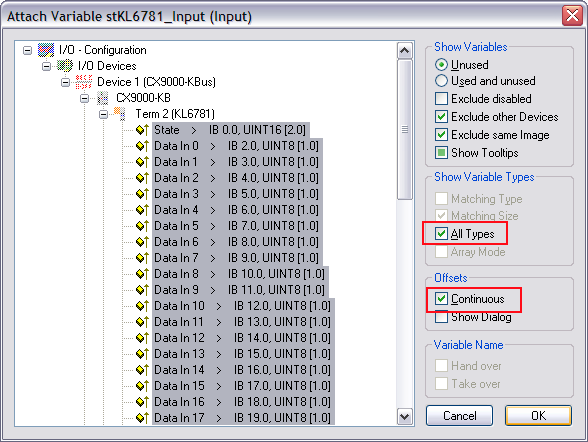The height and width of the screenshot is (442, 588).
Task: Click the I/O Devices node icon
Action: coord(65,66)
